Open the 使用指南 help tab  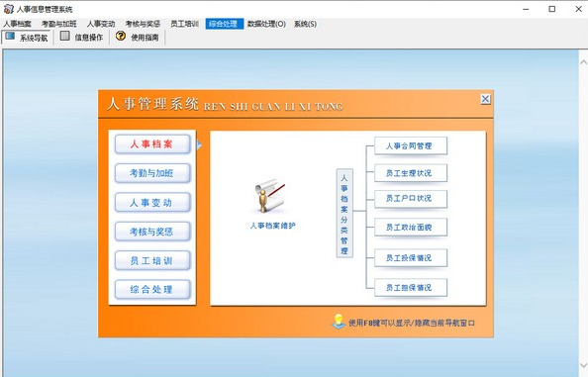(138, 37)
